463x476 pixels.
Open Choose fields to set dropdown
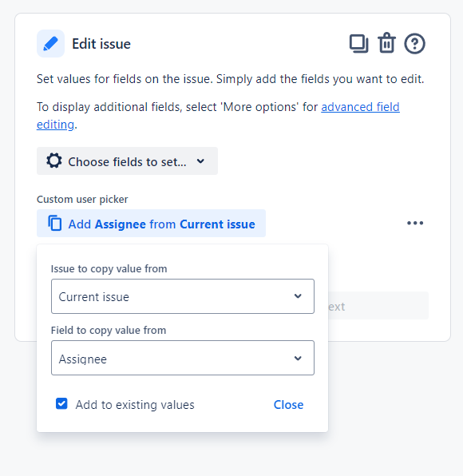[x=127, y=161]
